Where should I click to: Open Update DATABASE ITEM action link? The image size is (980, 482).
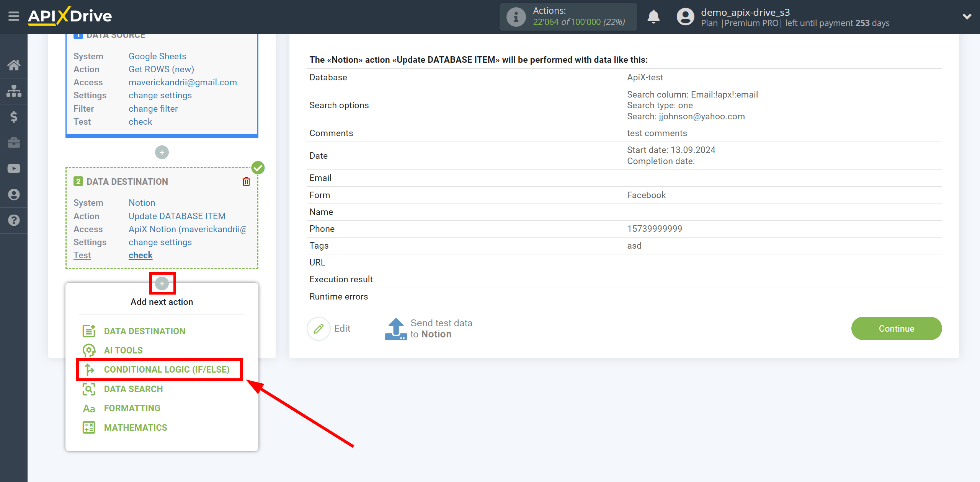click(x=177, y=216)
